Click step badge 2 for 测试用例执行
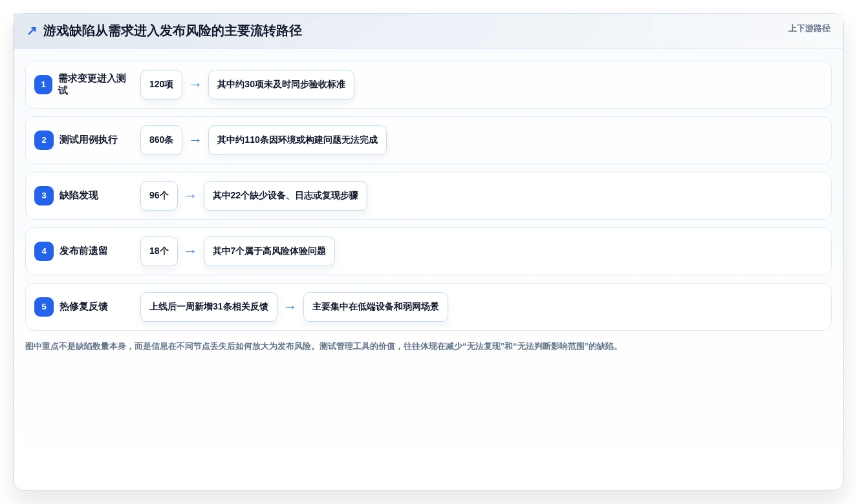Viewport: 857px width, 504px height. [x=43, y=140]
